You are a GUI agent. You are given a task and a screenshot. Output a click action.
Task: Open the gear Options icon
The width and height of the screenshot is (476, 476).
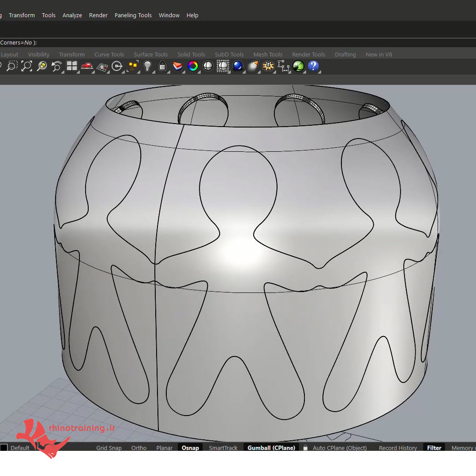pyautogui.click(x=268, y=66)
